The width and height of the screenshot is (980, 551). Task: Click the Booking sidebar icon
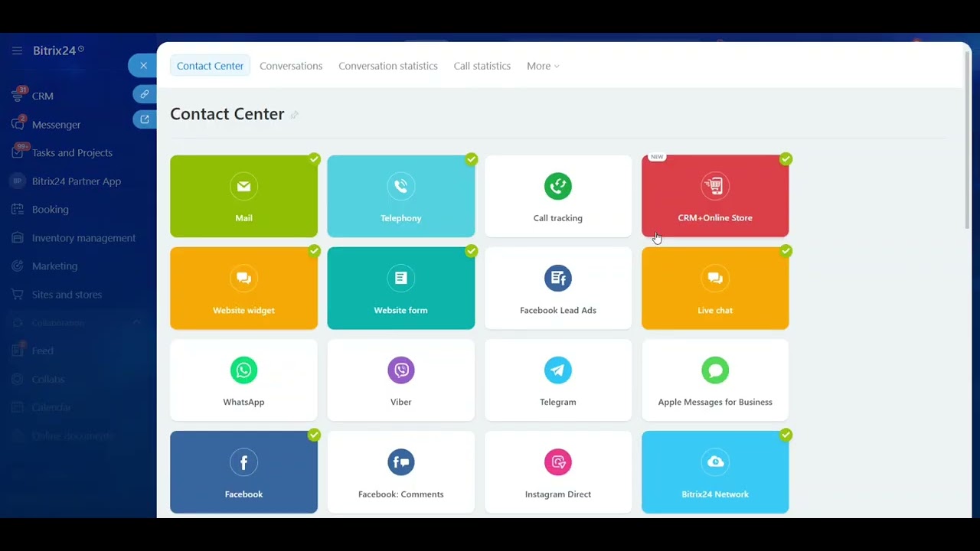[x=18, y=209]
